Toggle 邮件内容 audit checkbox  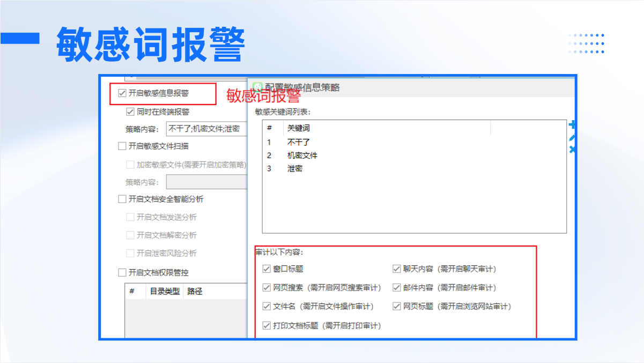click(397, 288)
